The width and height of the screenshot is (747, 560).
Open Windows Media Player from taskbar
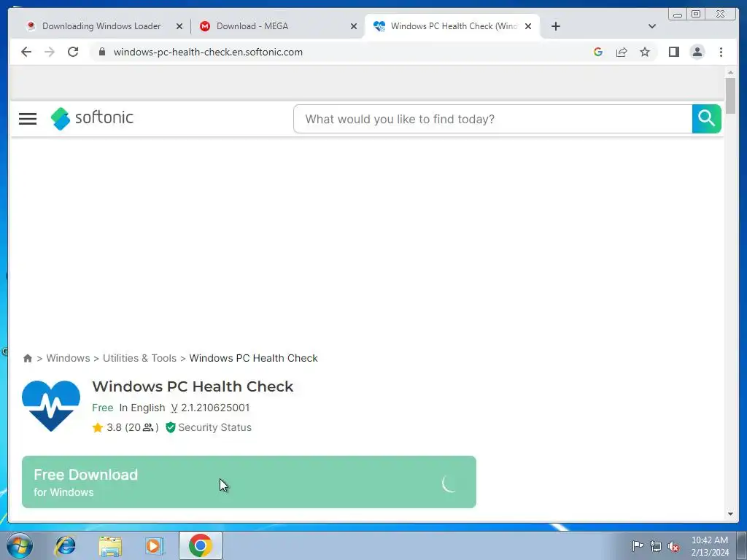(x=155, y=545)
